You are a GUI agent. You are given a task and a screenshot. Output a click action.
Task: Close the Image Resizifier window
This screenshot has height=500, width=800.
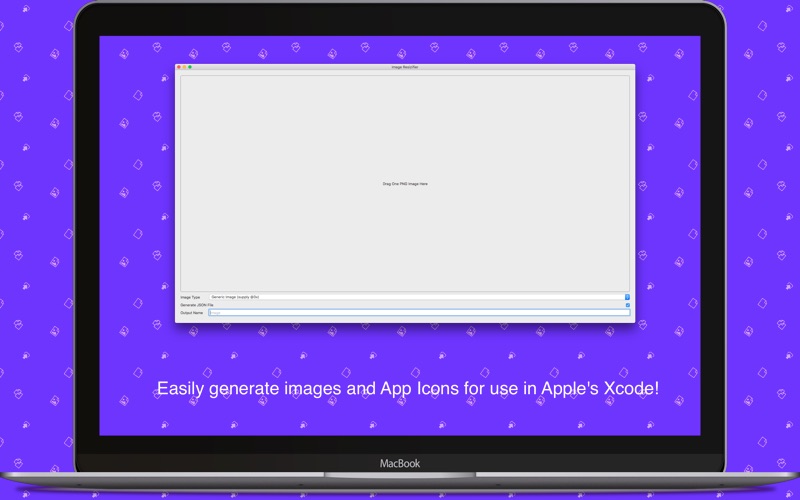[x=179, y=67]
